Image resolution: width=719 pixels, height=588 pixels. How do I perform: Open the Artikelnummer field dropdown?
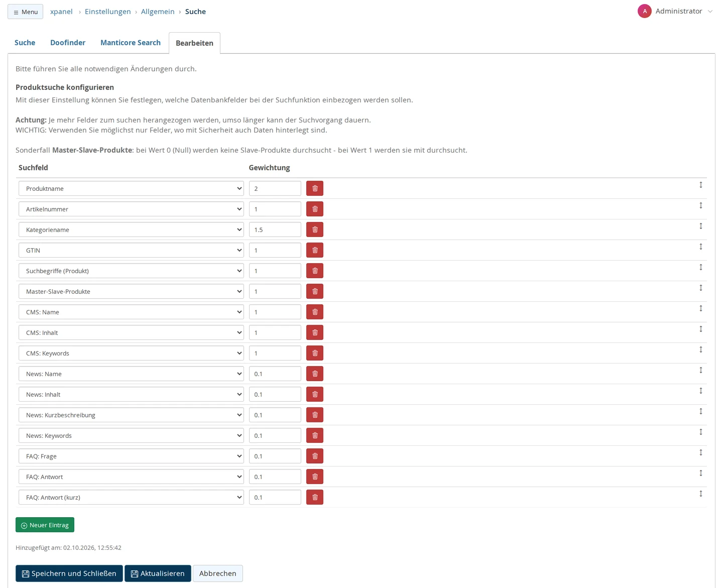click(x=131, y=209)
